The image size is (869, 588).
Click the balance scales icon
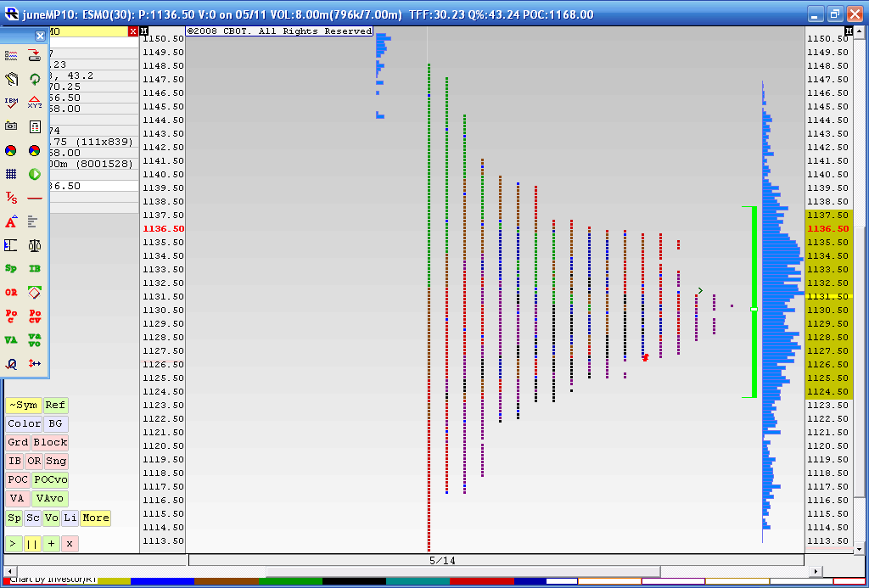coord(34,245)
